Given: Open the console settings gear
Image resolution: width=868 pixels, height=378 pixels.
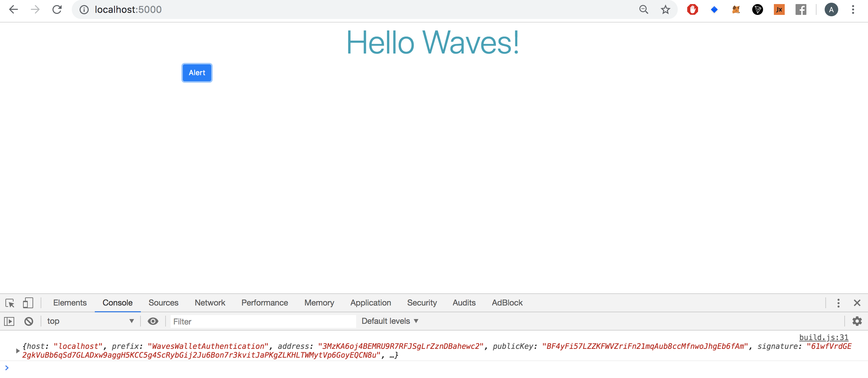Looking at the screenshot, I should pyautogui.click(x=857, y=321).
